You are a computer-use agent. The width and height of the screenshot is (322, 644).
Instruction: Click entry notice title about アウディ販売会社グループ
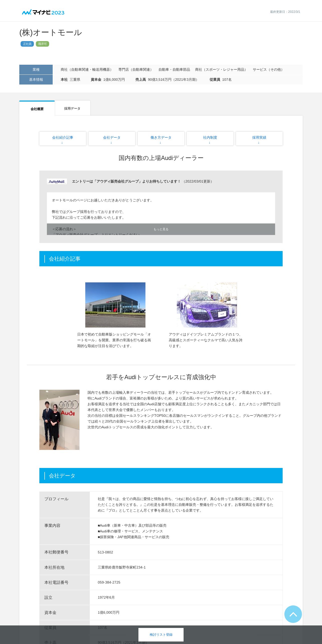[126, 181]
